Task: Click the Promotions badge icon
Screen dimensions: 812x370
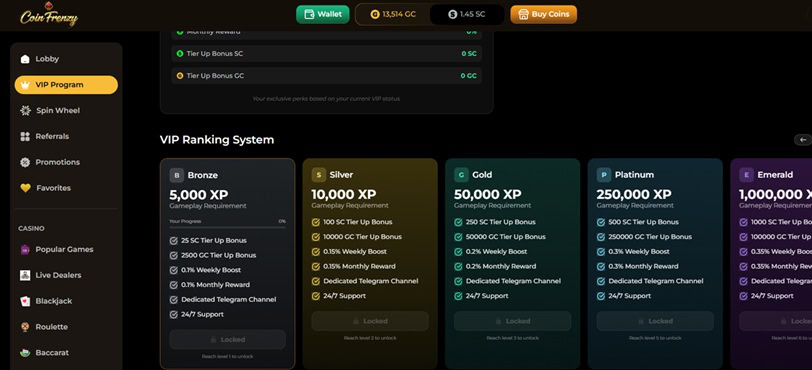Action: click(25, 162)
